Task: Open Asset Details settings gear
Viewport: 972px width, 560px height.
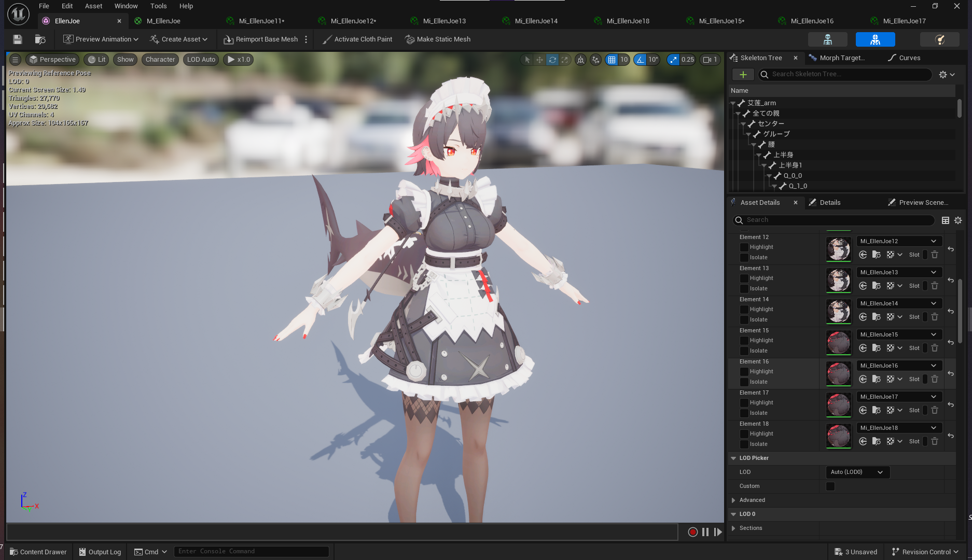Action: 958,220
